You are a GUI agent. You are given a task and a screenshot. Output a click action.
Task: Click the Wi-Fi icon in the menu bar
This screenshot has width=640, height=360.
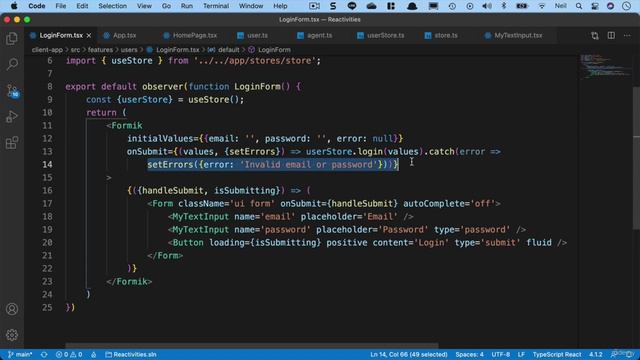[x=542, y=6]
